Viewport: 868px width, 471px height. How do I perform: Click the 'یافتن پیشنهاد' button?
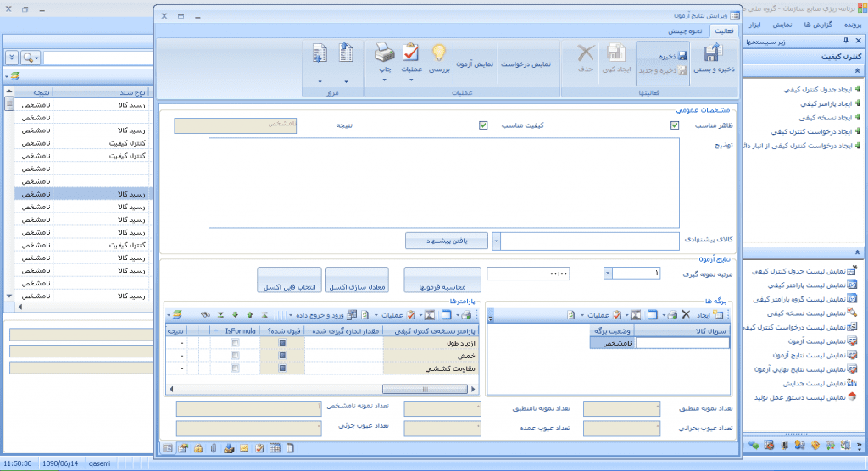(448, 241)
